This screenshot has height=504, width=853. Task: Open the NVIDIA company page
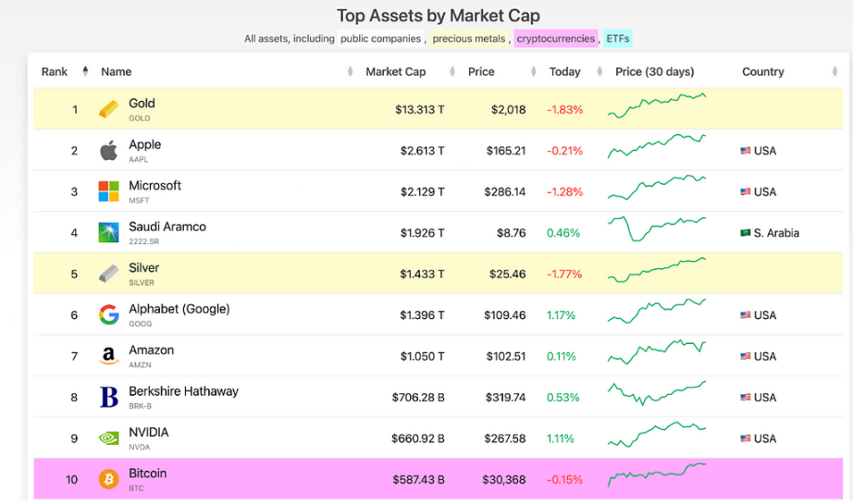click(149, 432)
